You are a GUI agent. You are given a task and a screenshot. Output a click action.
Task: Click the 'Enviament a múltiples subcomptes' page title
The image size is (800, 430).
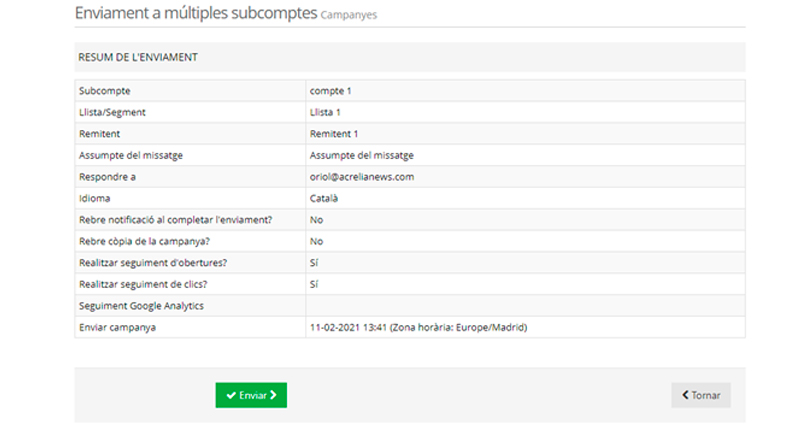196,13
